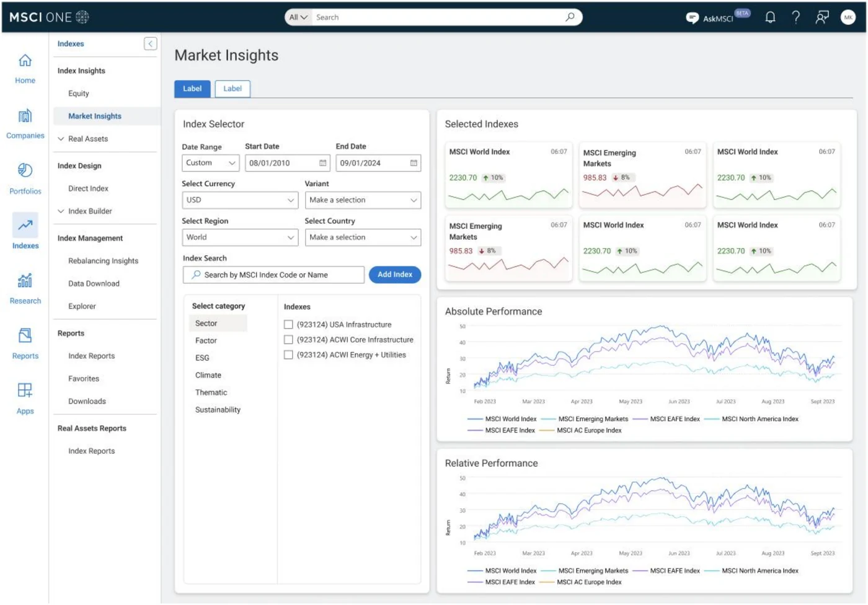
Task: Click the notifications bell icon
Action: pyautogui.click(x=770, y=17)
